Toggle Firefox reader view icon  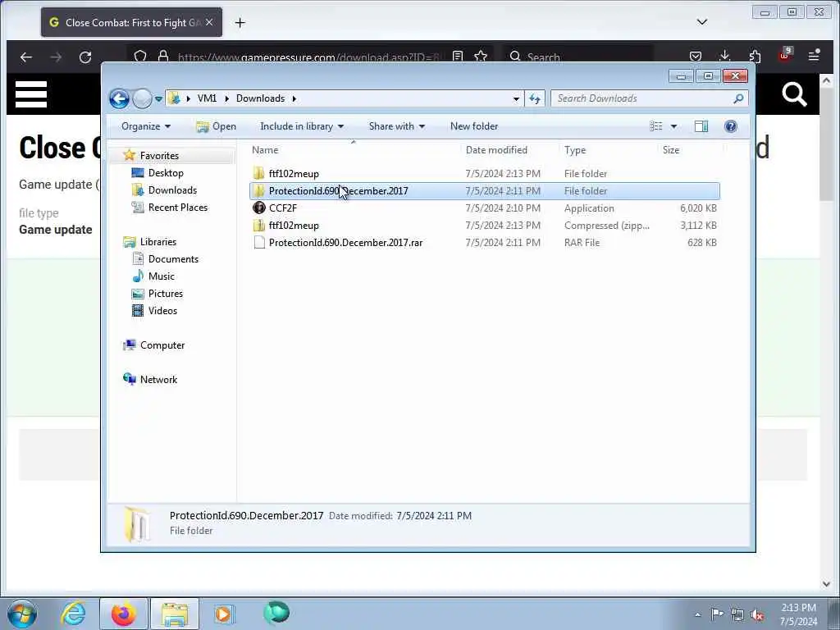458,57
